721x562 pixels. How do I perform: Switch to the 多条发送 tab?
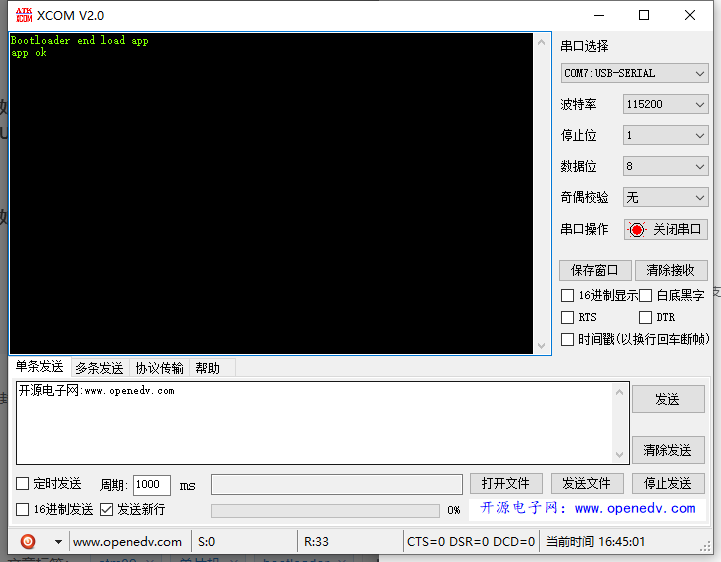(x=99, y=368)
